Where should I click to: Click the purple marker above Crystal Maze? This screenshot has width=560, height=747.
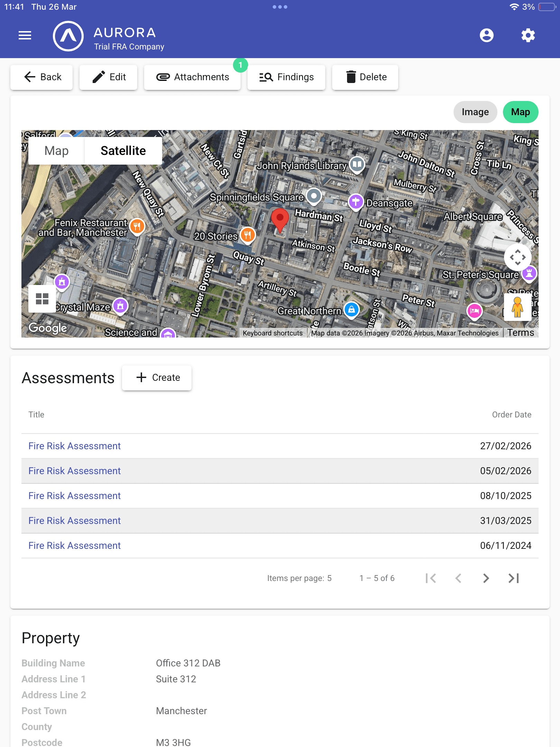click(62, 282)
